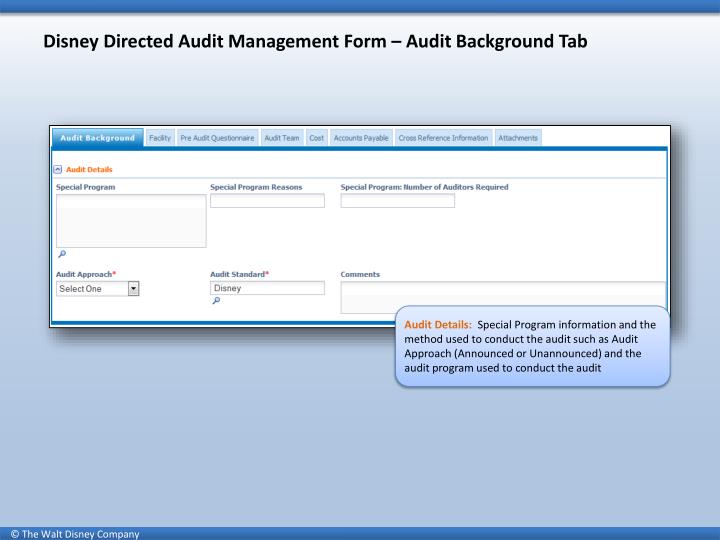The width and height of the screenshot is (720, 540).
Task: Switch to Cross Reference Information tab
Action: pyautogui.click(x=443, y=138)
